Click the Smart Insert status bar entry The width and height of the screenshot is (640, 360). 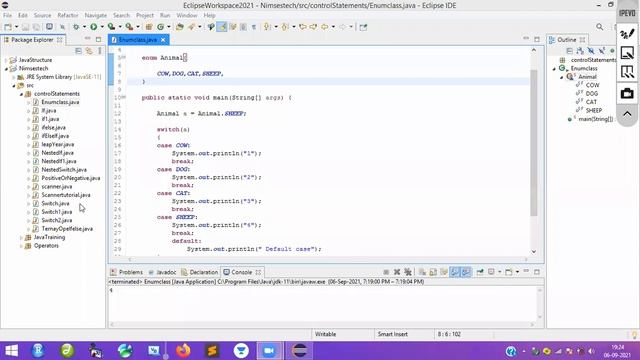pyautogui.click(x=393, y=334)
